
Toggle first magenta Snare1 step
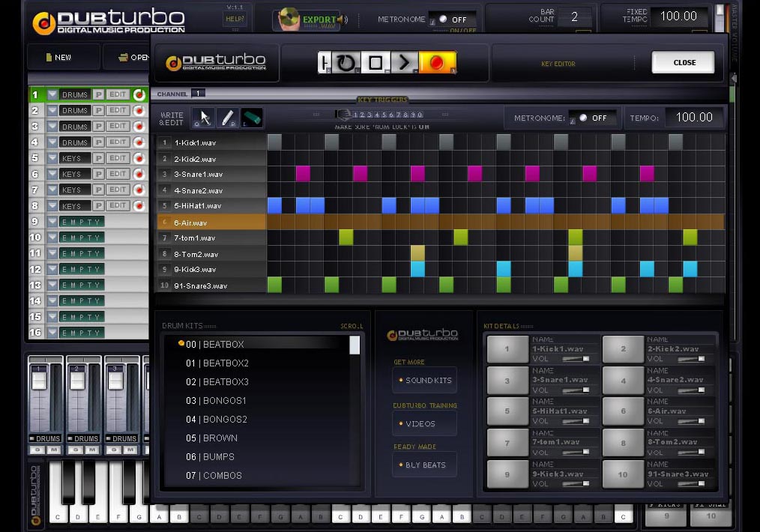(303, 173)
